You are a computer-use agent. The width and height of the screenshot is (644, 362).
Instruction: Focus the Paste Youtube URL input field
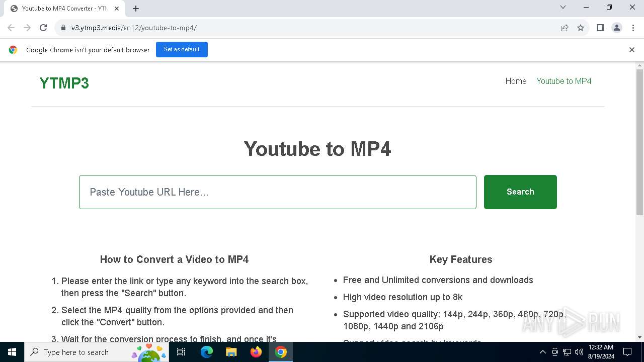[278, 192]
